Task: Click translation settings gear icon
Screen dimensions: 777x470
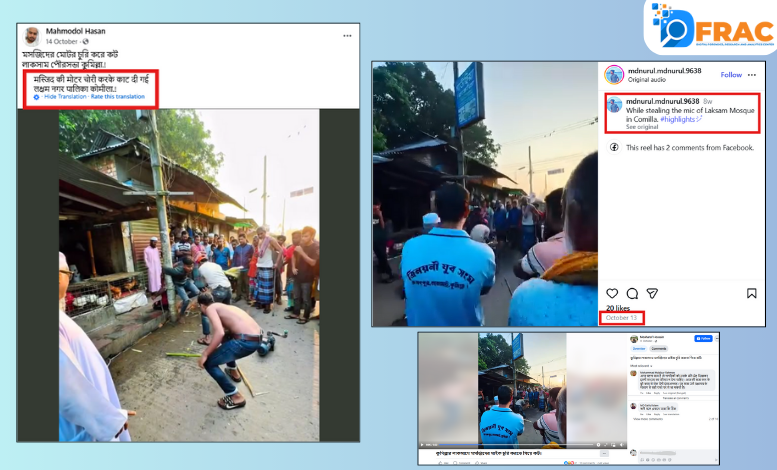Action: 37,97
